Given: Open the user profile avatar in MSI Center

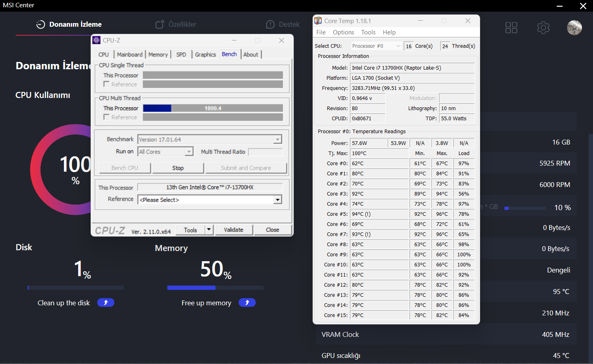Looking at the screenshot, I should [x=574, y=28].
